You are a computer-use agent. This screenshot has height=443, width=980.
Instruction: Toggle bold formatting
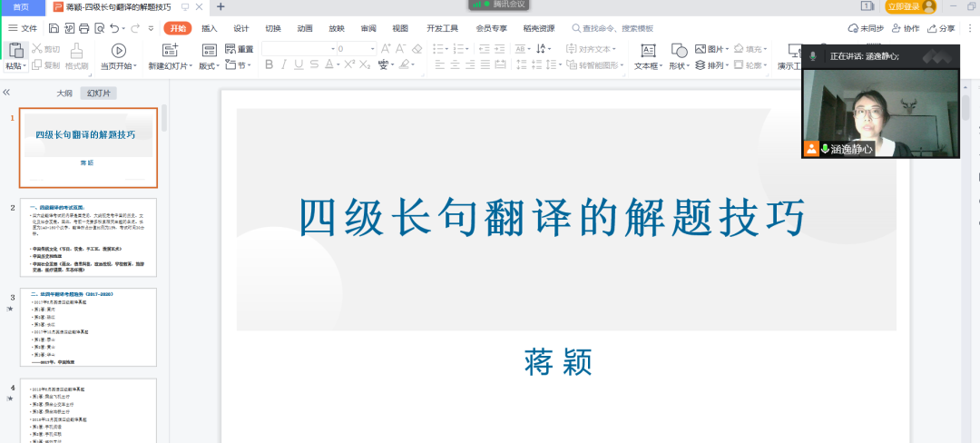269,65
